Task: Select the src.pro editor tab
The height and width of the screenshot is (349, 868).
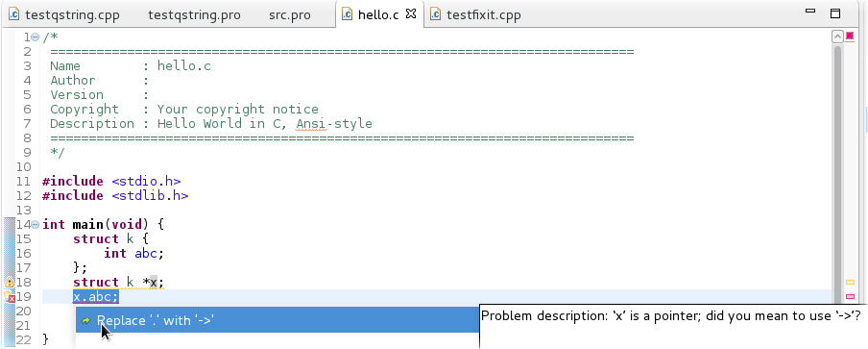Action: tap(290, 14)
